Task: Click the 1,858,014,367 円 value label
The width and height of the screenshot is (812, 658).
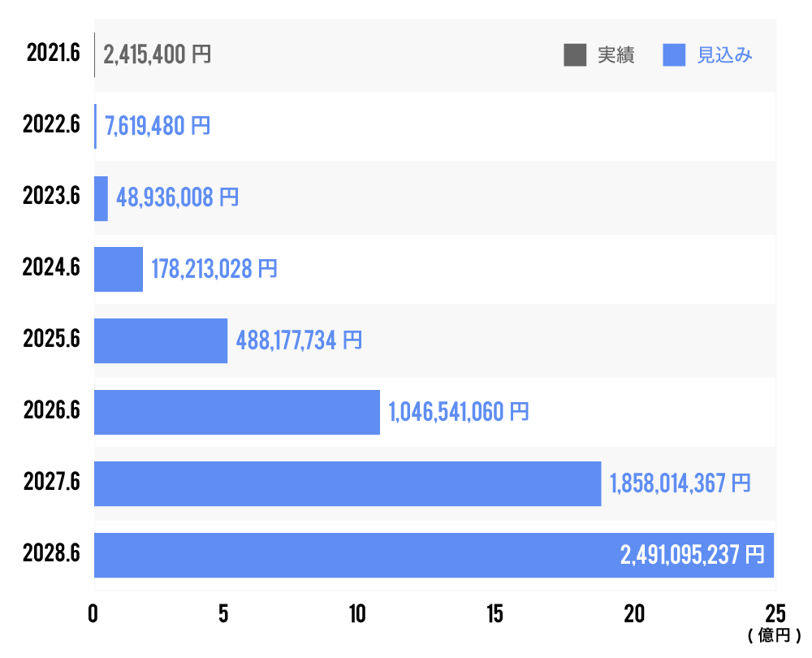Action: point(680,483)
